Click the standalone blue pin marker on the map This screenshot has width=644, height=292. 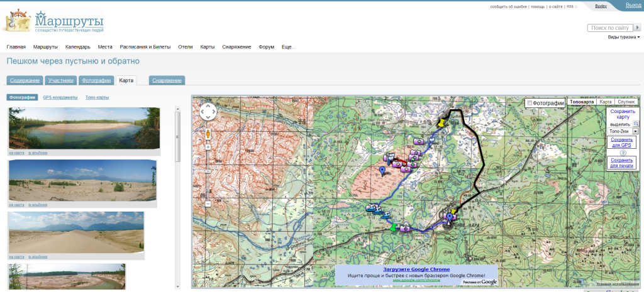click(x=382, y=170)
